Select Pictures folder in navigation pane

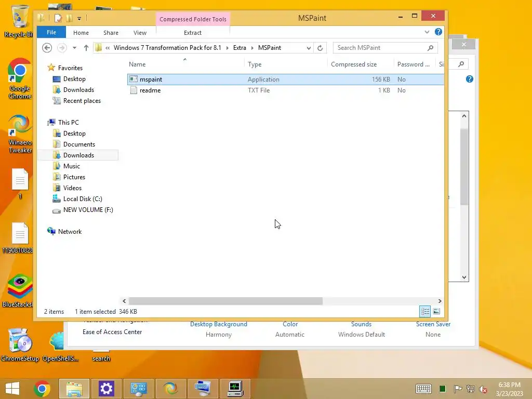click(74, 177)
